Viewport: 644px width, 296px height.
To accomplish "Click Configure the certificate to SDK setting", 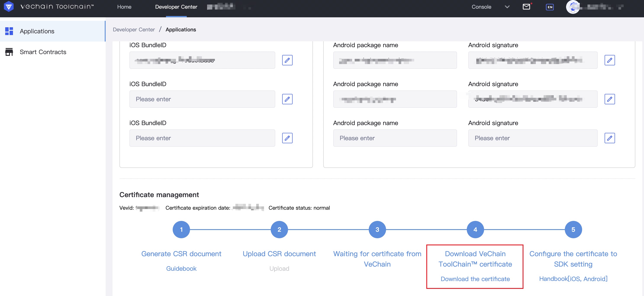I will pos(573,259).
